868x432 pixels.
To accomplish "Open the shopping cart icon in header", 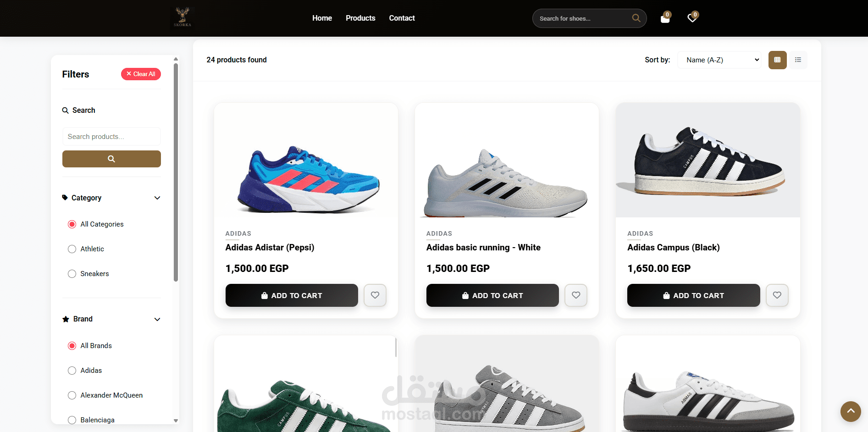I will tap(665, 18).
